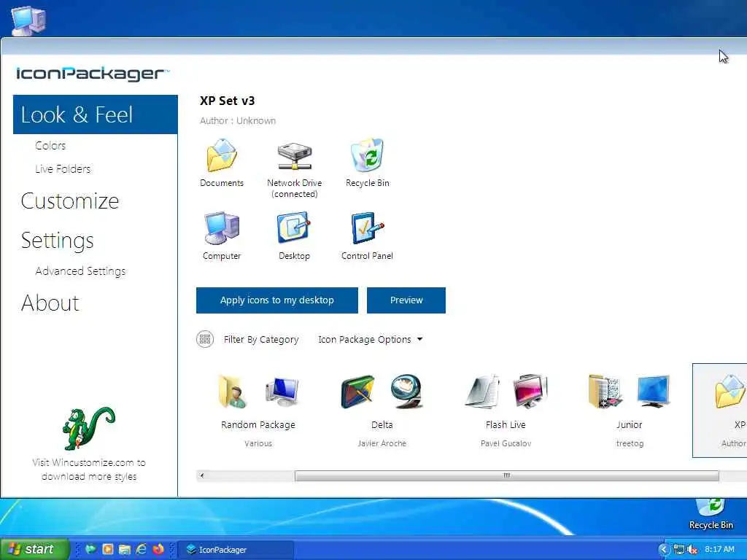Click the muted volume tray icon
747x560 pixels.
click(693, 550)
